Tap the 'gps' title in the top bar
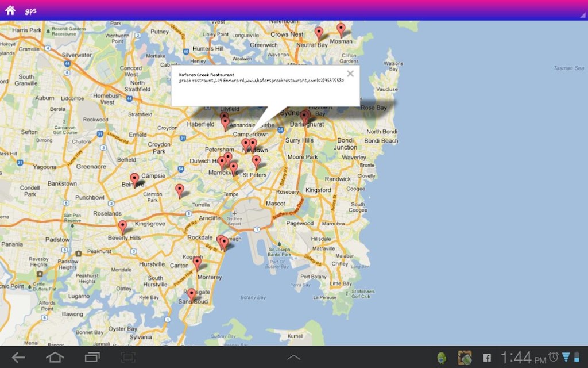Image resolution: width=588 pixels, height=368 pixels. coord(31,11)
